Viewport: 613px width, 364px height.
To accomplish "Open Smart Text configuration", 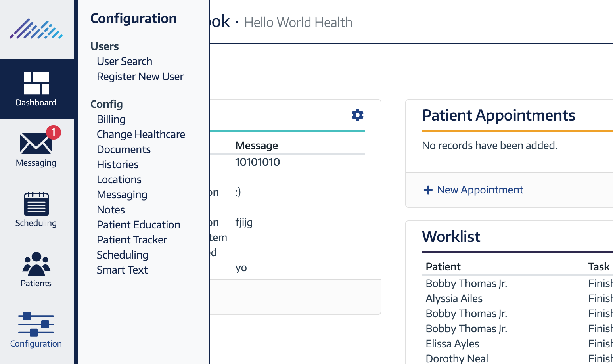I will tap(122, 270).
